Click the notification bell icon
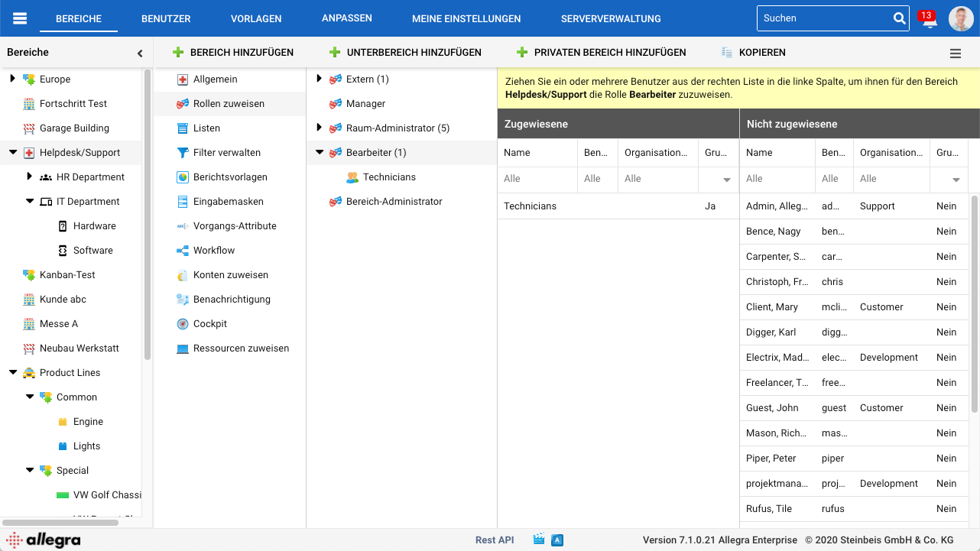 tap(929, 21)
